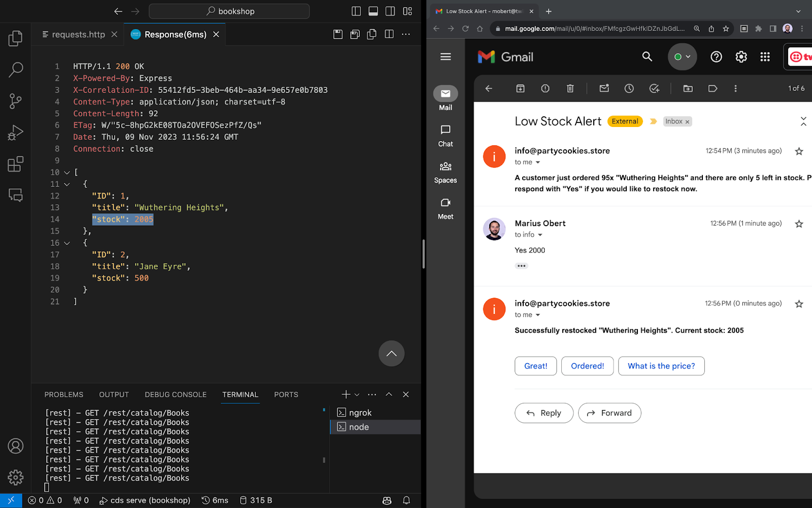This screenshot has width=812, height=508.
Task: Close the terminal panel
Action: [x=406, y=394]
